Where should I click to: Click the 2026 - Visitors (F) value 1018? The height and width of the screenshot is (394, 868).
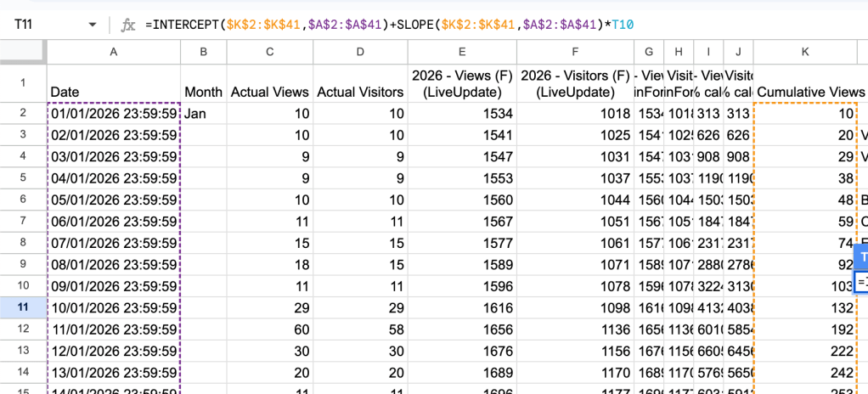click(573, 113)
